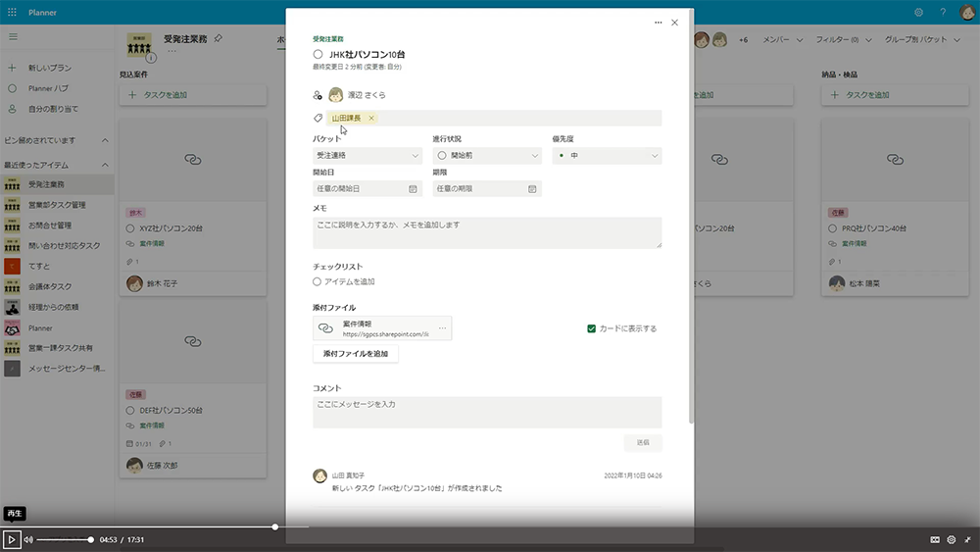
Task: Mute the video volume icon
Action: 28,539
